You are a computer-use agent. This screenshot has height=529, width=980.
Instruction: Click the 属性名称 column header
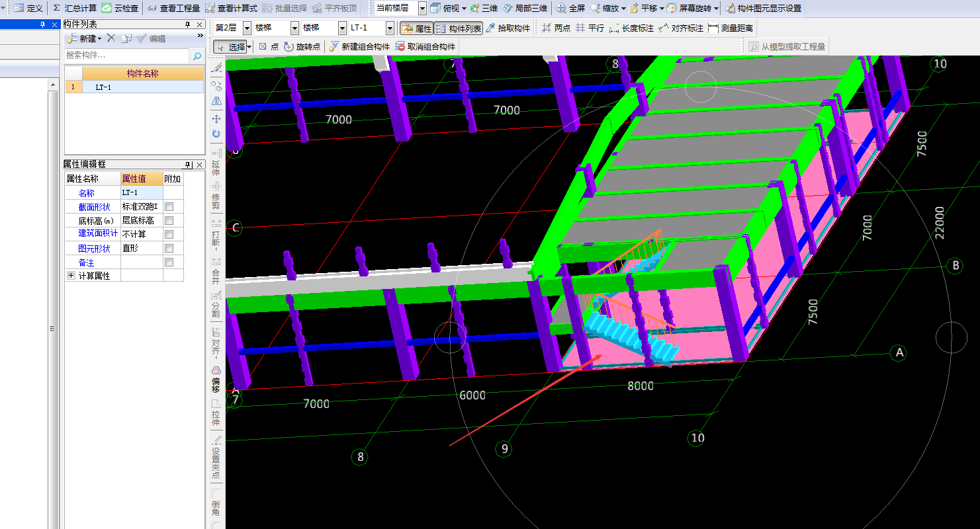(93, 179)
